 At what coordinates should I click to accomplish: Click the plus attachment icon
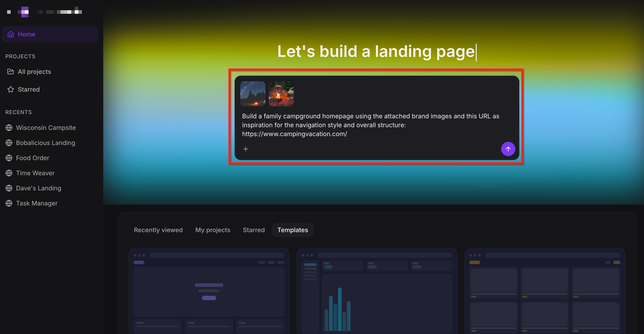click(x=245, y=149)
